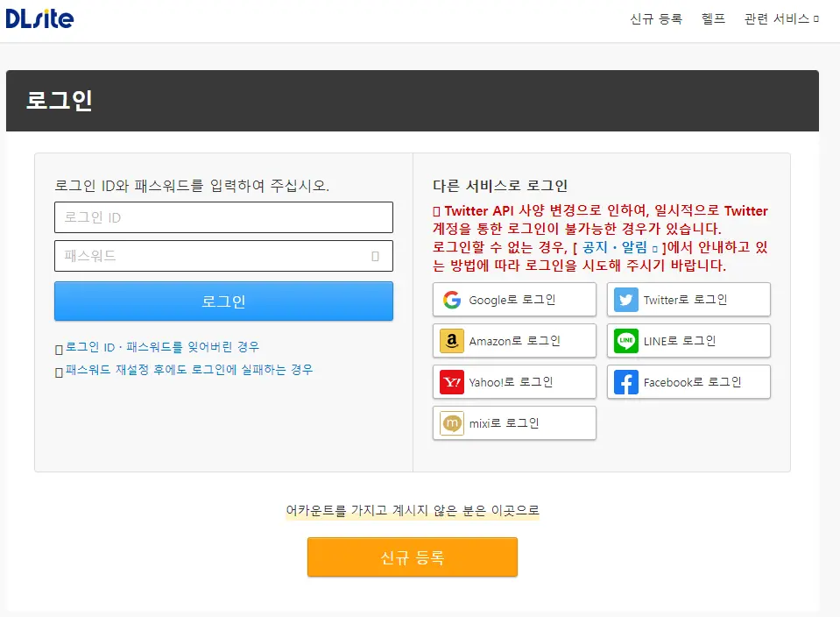Sign in with LINE button
The height and width of the screenshot is (617, 840).
click(688, 341)
